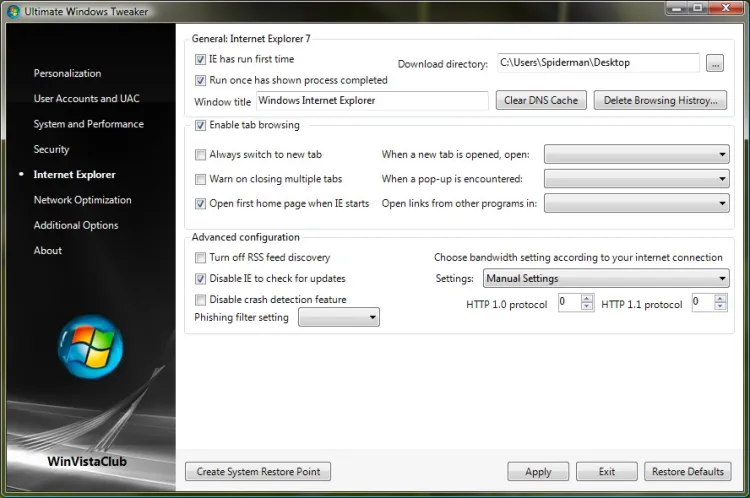Enable Turn off RSS feed discovery
750x498 pixels.
click(x=200, y=258)
